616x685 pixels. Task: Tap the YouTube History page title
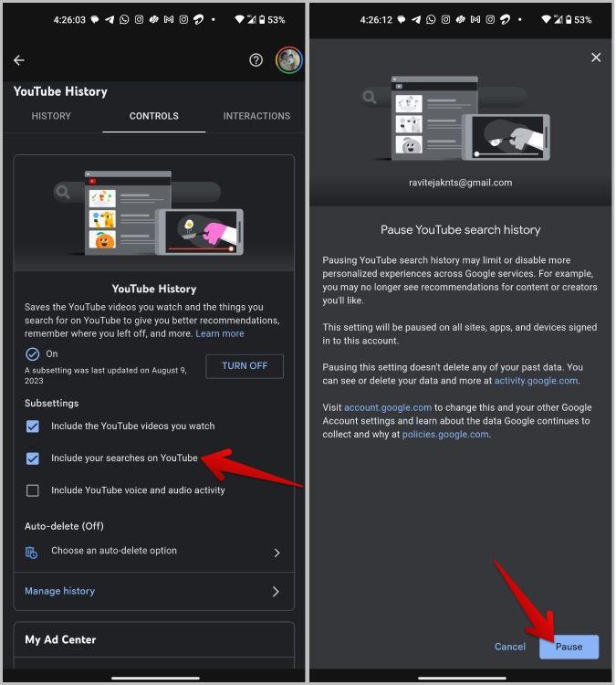click(x=60, y=91)
